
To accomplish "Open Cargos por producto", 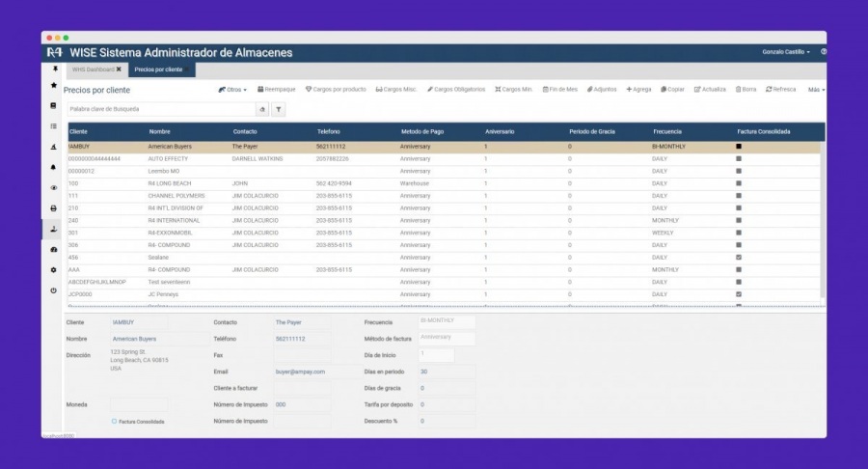I will tap(336, 89).
